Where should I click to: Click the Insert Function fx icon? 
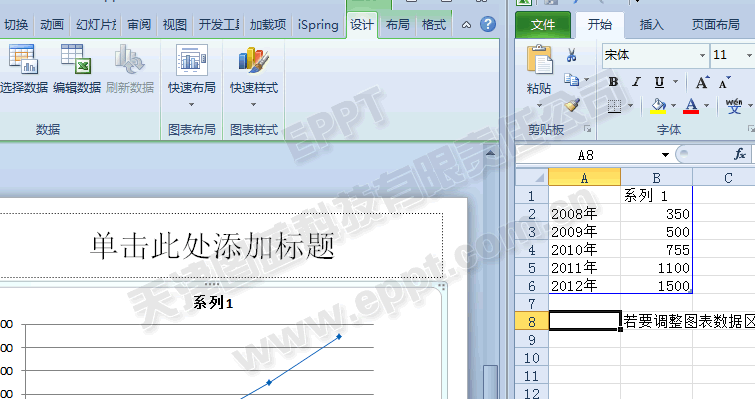pyautogui.click(x=740, y=154)
